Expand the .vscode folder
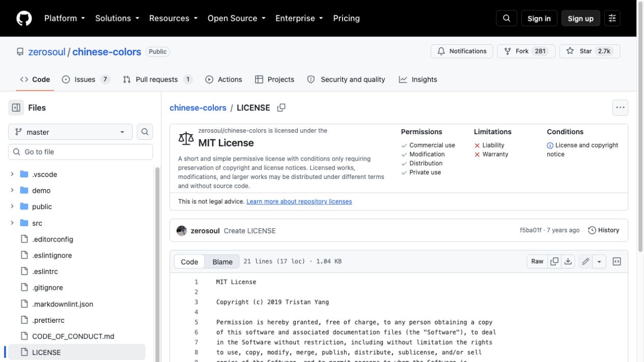Viewport: 644px width, 362px height. click(12, 174)
